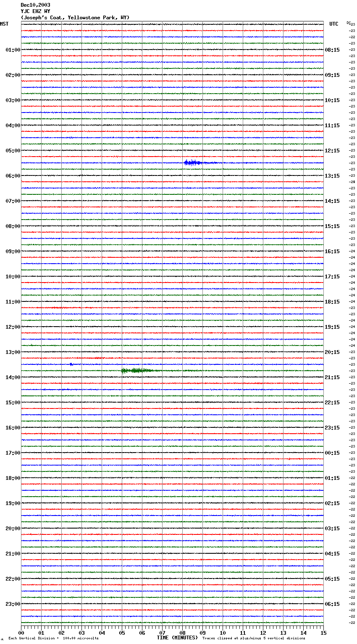Select the 19:15 UTC time label
357x644 pixels.
pyautogui.click(x=332, y=327)
